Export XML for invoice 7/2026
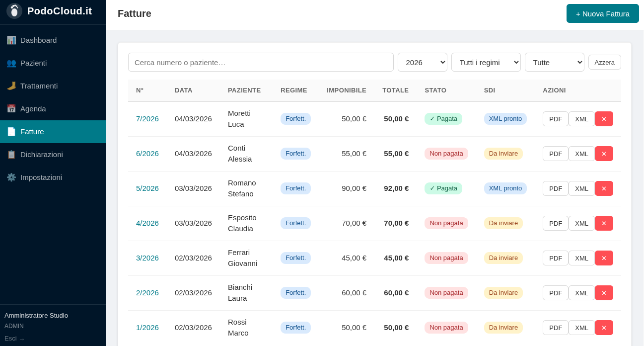This screenshot has height=346, width=644. 581,119
